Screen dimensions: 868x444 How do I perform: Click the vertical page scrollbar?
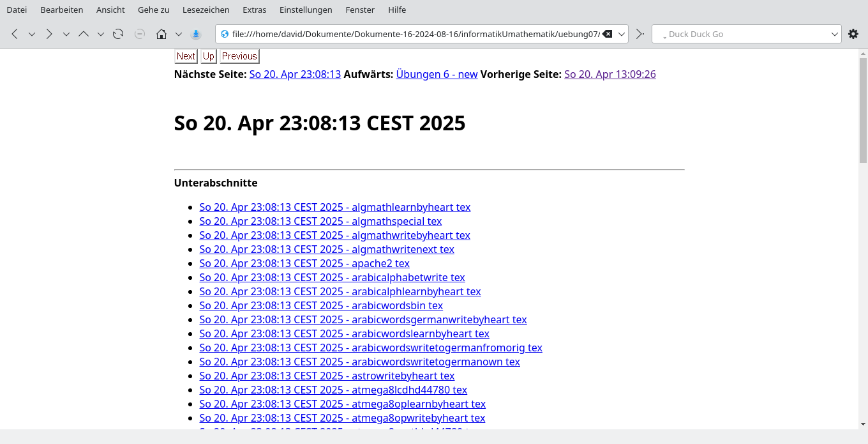coord(863,256)
